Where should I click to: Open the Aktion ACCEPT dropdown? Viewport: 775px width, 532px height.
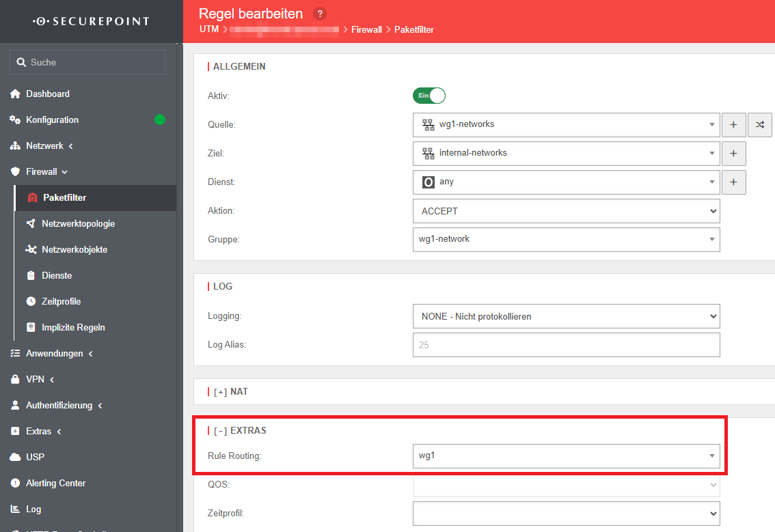566,211
